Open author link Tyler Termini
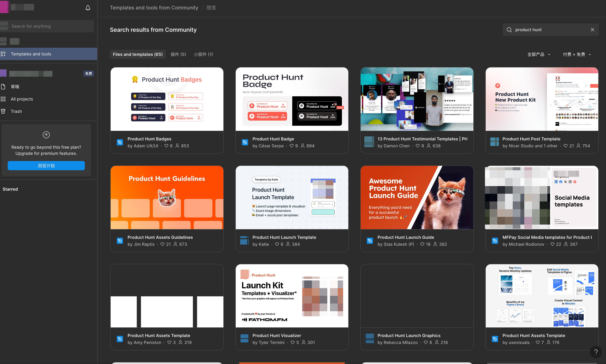The image size is (606, 364). click(271, 342)
